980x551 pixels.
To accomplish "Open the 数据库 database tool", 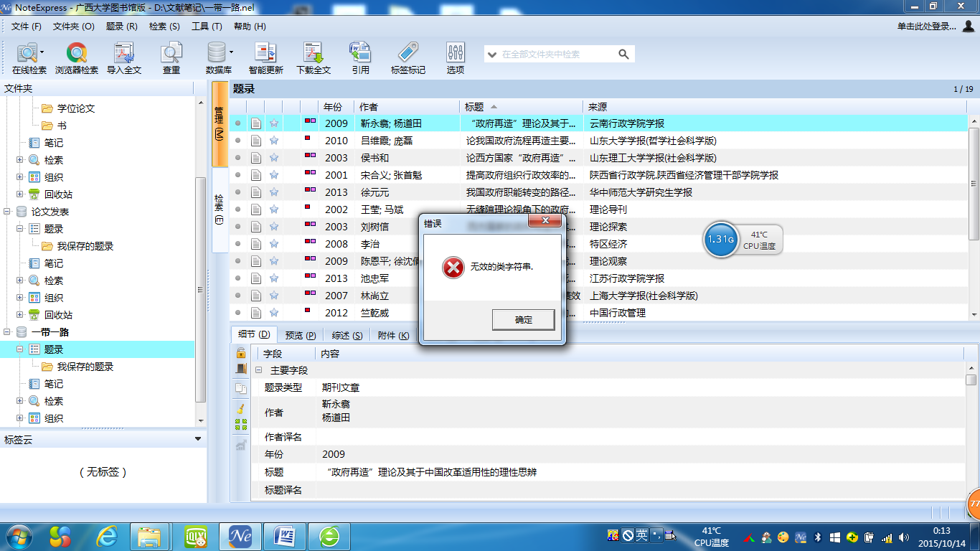I will tap(218, 59).
